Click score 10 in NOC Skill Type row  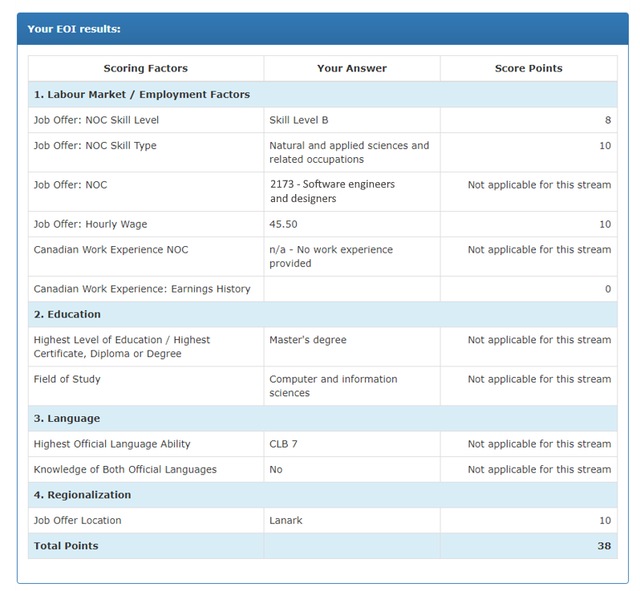coord(605,146)
